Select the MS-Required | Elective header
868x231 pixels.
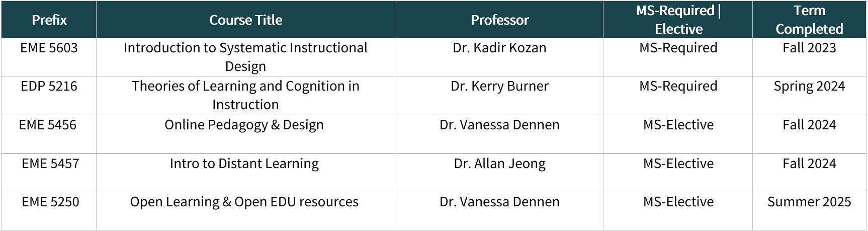click(x=678, y=20)
